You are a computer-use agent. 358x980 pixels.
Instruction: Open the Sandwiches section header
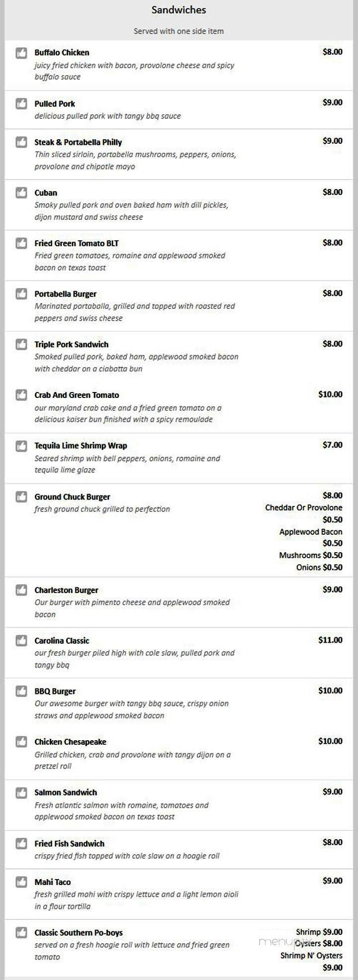(x=179, y=9)
